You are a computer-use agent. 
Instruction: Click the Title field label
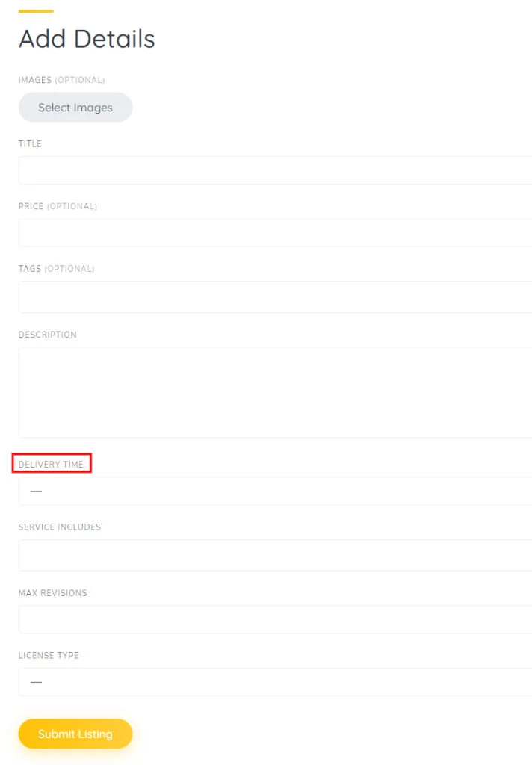(30, 143)
